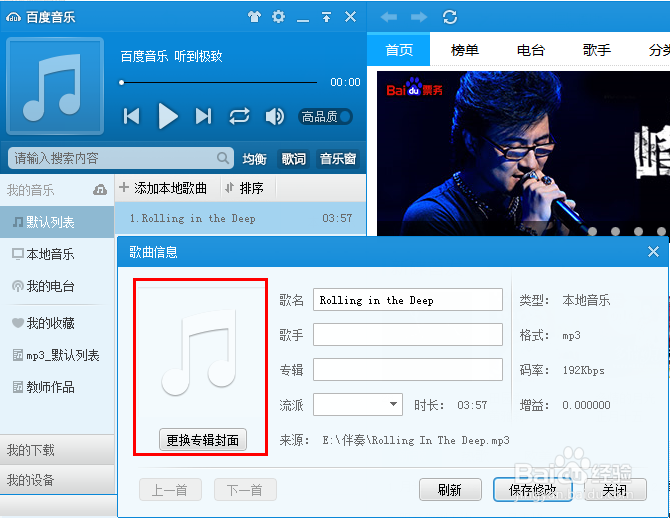The width and height of the screenshot is (670, 518).
Task: Click 添加本地歌曲 to add local songs
Action: [x=163, y=188]
